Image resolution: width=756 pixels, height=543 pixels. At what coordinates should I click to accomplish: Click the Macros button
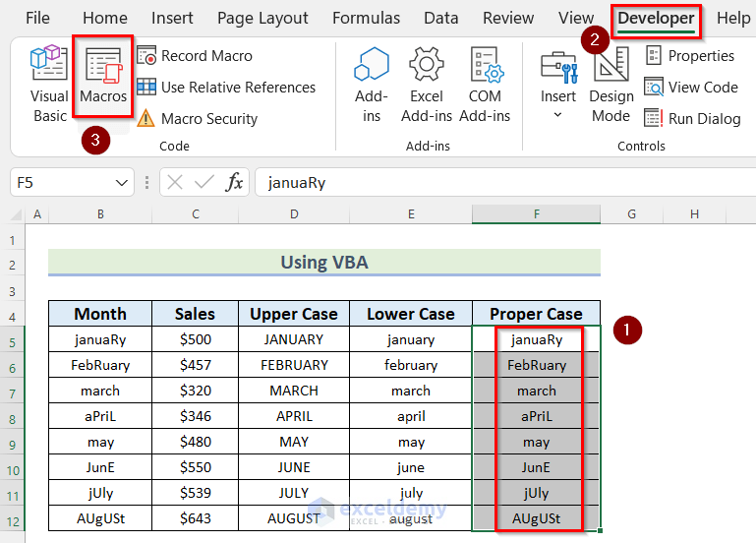click(x=103, y=79)
